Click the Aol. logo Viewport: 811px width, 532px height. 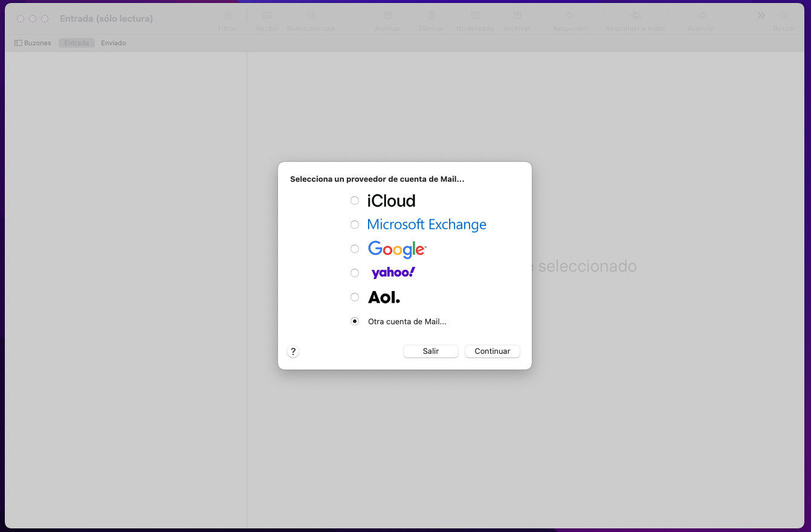[x=384, y=297]
